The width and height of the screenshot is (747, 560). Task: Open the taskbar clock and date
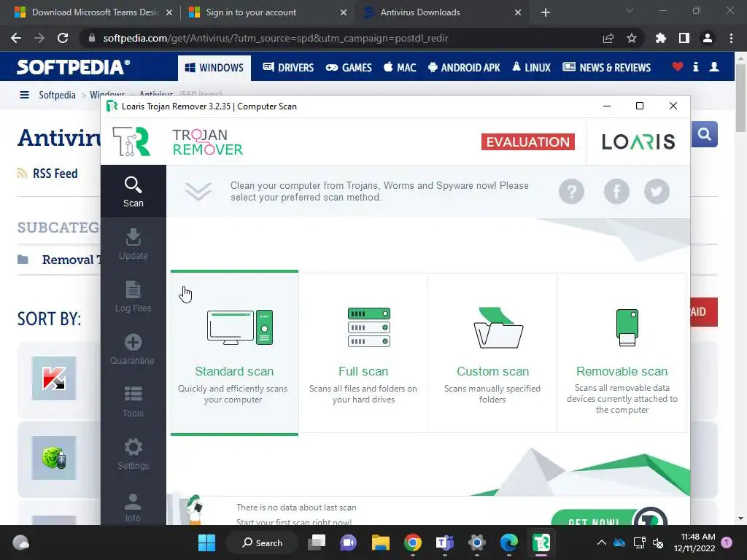click(694, 542)
